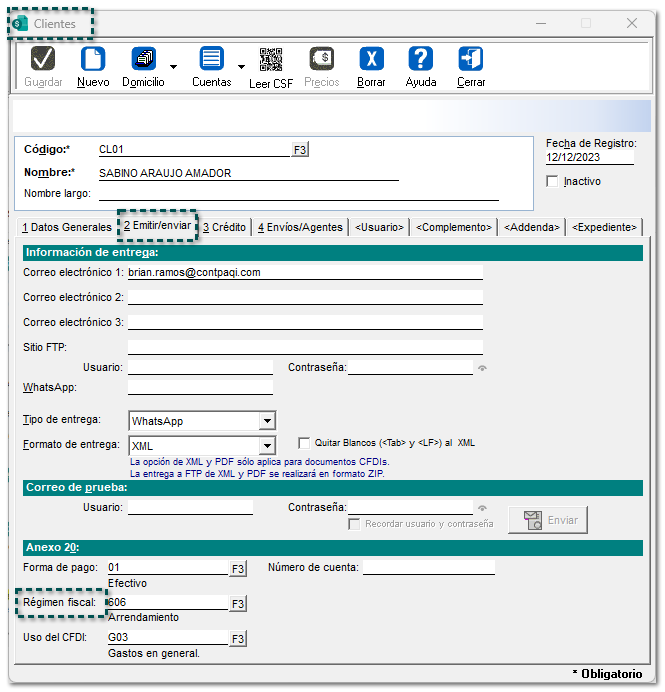Show FTP password with eye icon
The height and width of the screenshot is (692, 665).
point(483,368)
